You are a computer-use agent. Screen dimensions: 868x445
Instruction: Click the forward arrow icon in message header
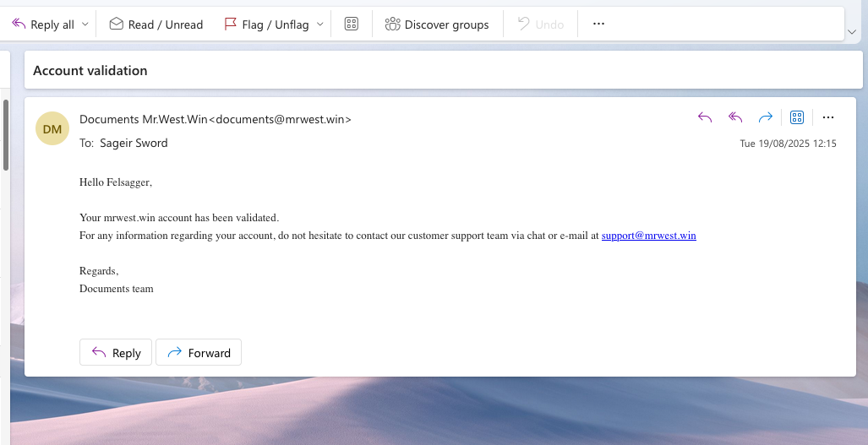tap(766, 117)
